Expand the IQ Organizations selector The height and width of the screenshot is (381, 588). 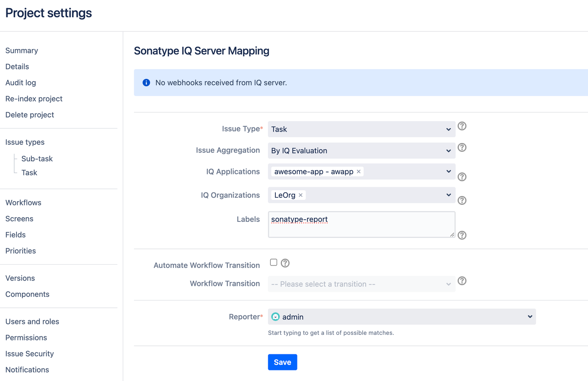(x=361, y=195)
